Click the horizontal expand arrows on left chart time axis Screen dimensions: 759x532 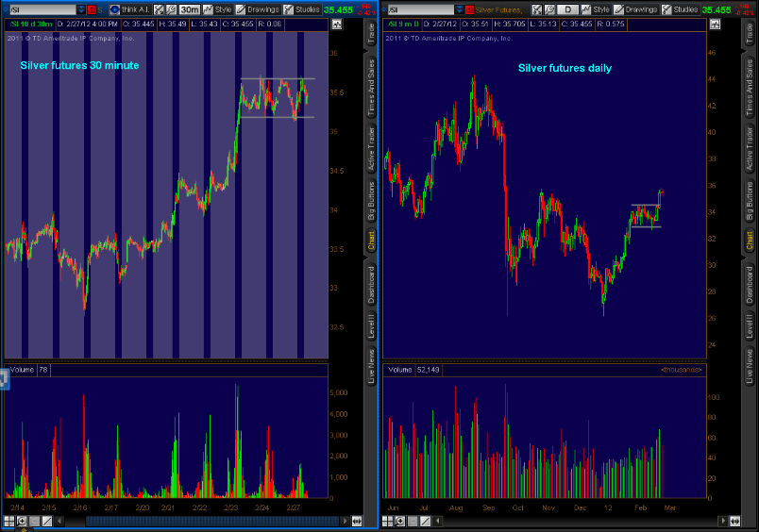[x=358, y=521]
